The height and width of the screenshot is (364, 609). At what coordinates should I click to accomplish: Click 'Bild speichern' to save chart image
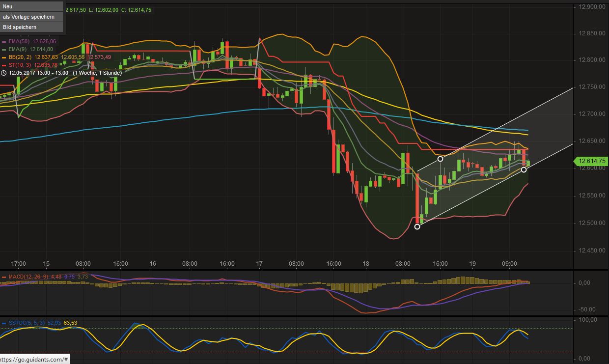31,27
